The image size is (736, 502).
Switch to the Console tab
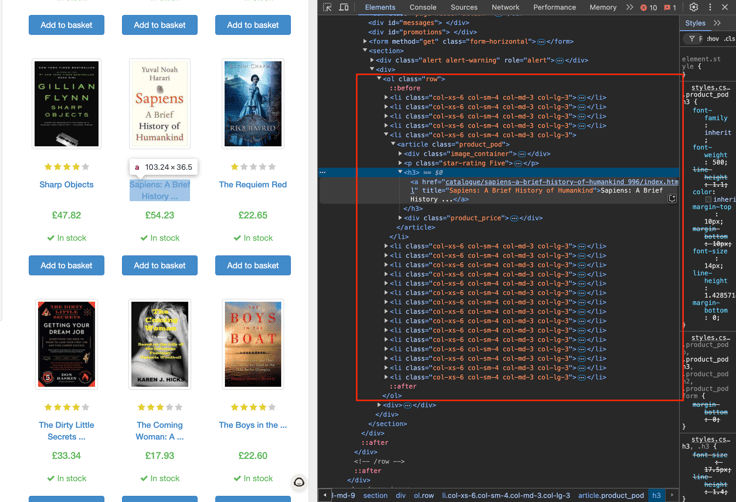coord(423,7)
